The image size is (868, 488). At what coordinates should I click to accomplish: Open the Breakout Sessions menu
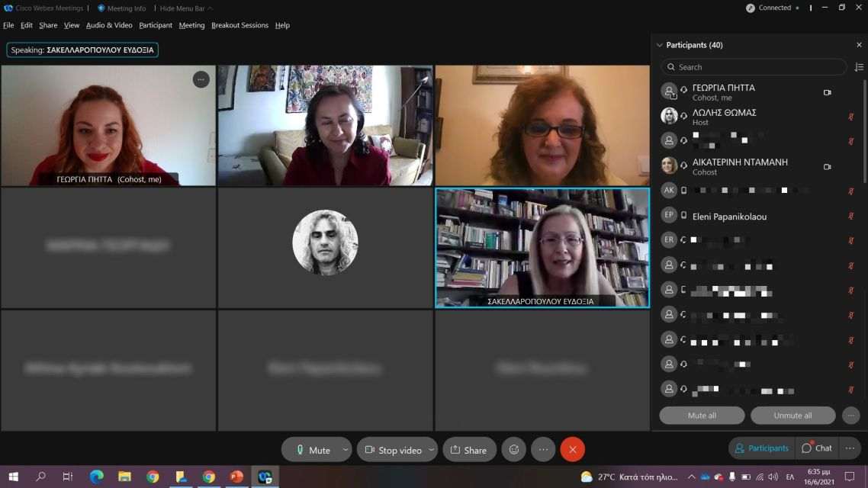pyautogui.click(x=240, y=25)
